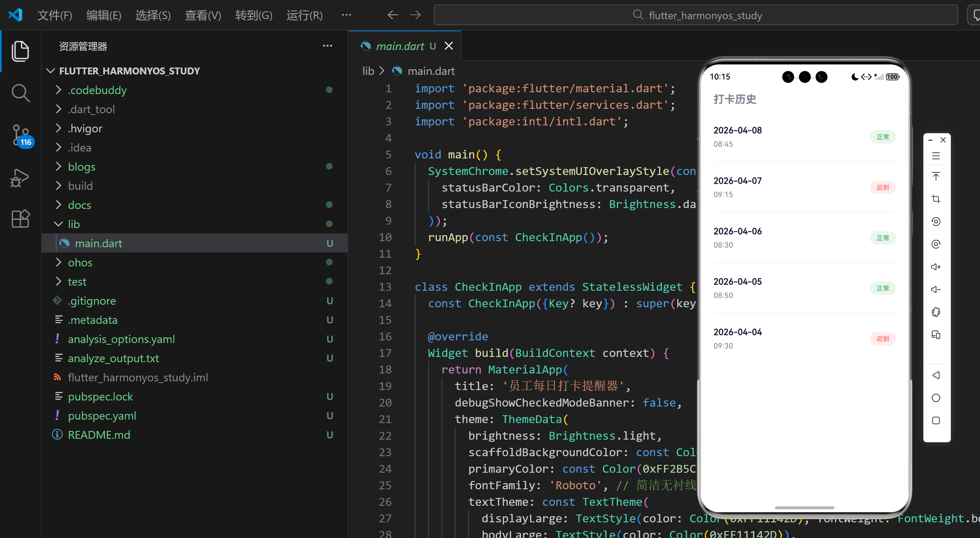Click lib breadcrumb in editor path
Screen dimensions: 980x538
pyautogui.click(x=368, y=71)
